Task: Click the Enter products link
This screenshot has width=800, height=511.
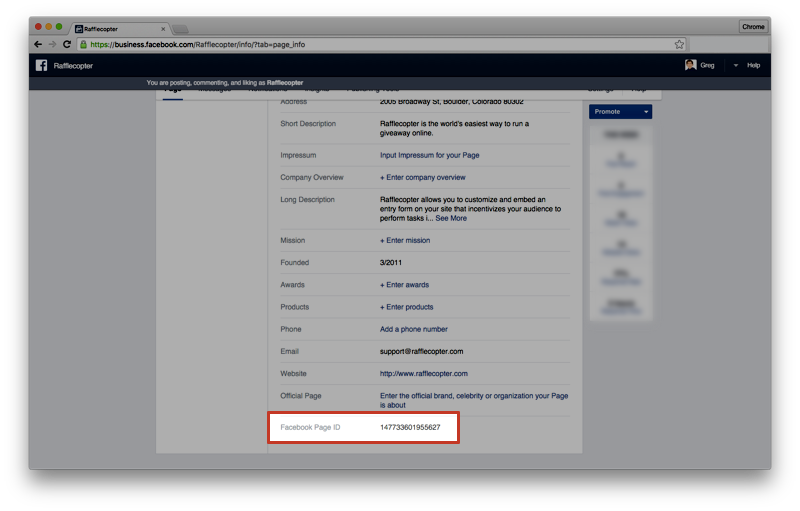Action: coord(406,307)
